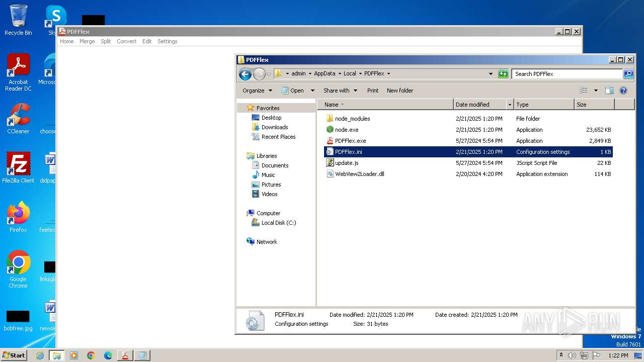The width and height of the screenshot is (644, 362).
Task: Open recent pages dropdown next to Forward
Action: (x=269, y=74)
